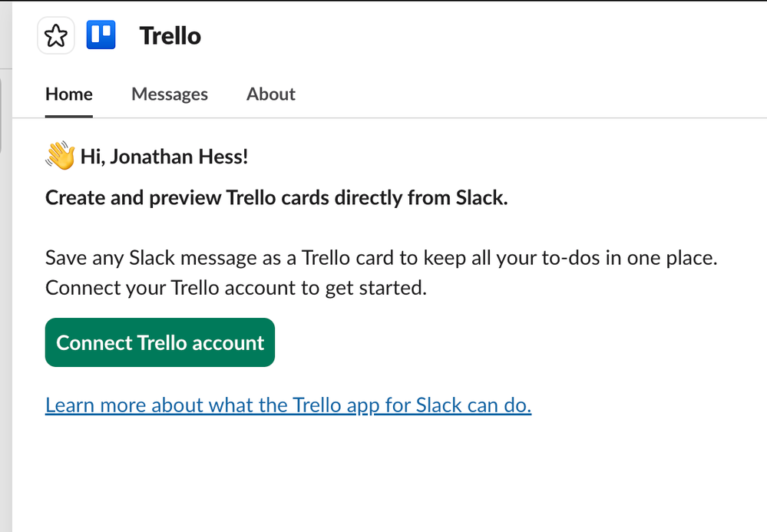This screenshot has width=767, height=532.
Task: Follow the underlined Trello app link
Action: click(x=287, y=405)
